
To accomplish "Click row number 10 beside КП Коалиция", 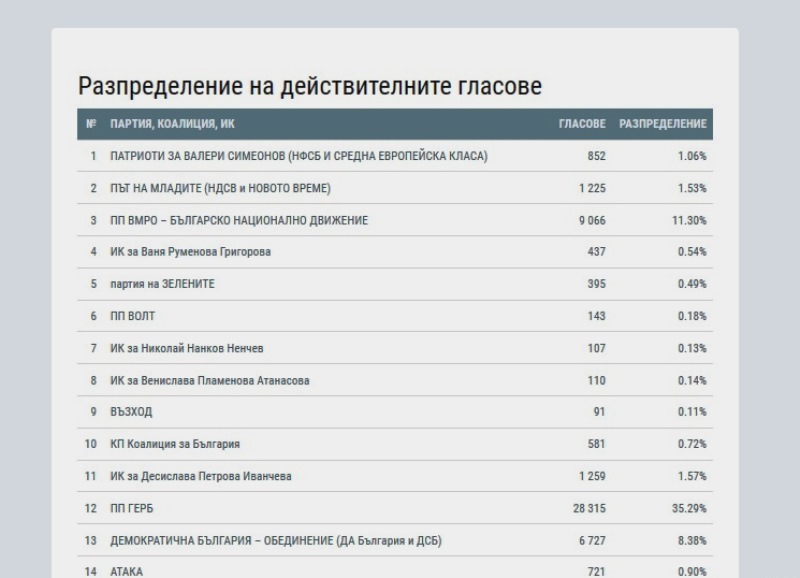I will coord(90,444).
